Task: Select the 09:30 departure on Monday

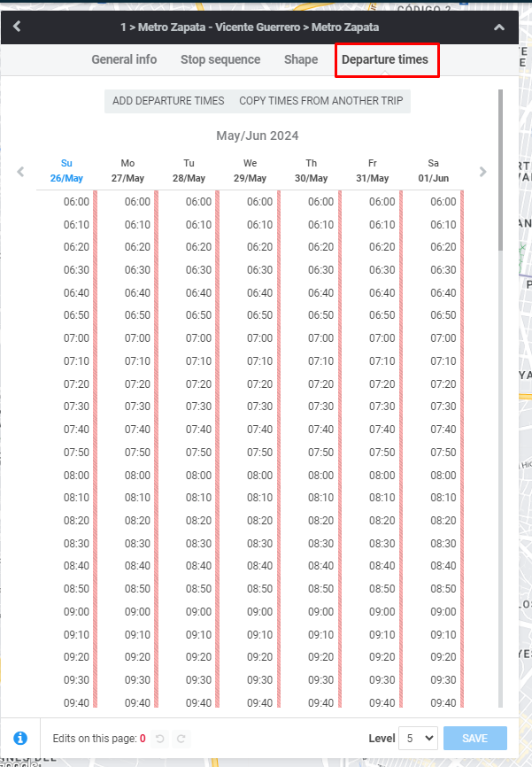Action: point(137,680)
